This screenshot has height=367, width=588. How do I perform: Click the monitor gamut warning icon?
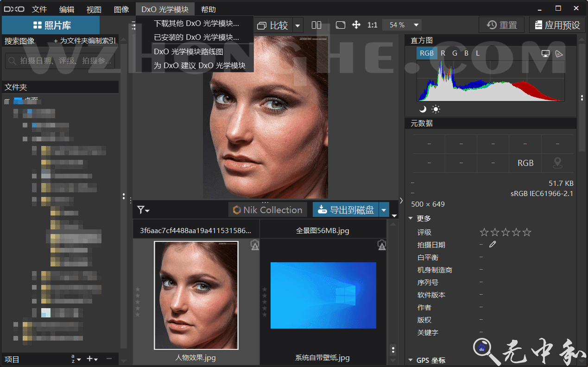pos(546,54)
